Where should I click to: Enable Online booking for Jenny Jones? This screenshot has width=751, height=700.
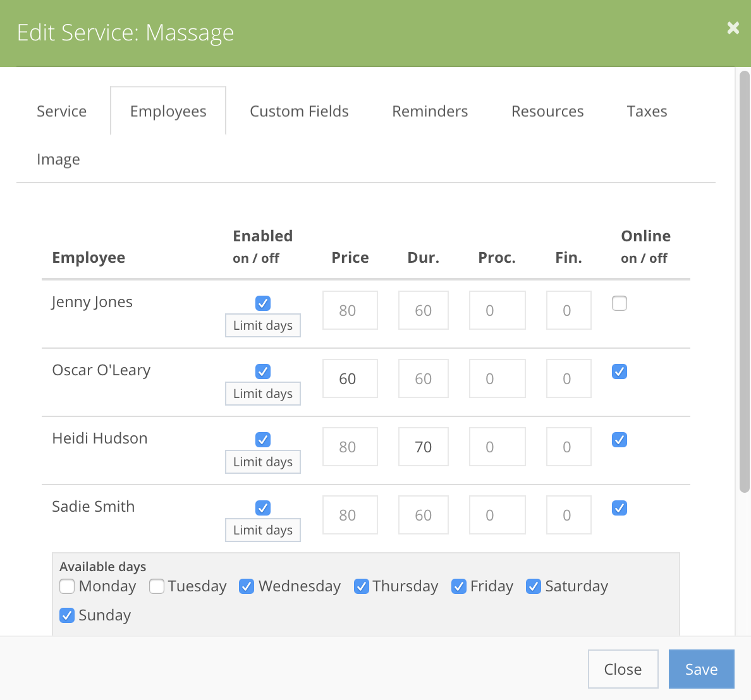click(619, 303)
